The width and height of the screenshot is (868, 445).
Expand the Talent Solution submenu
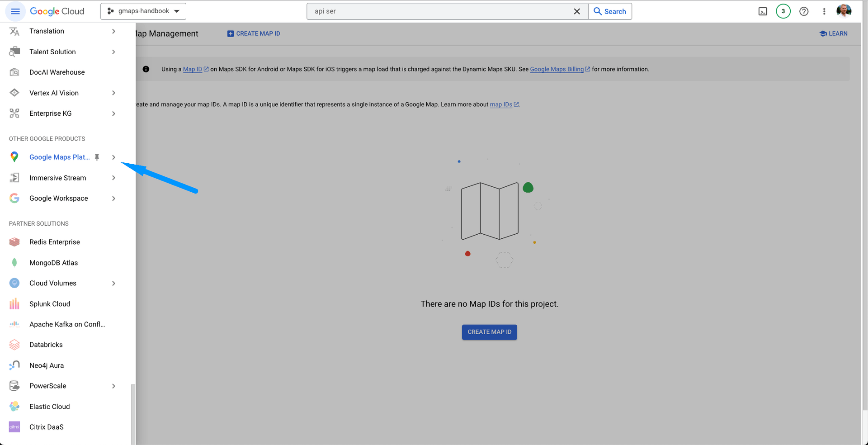coord(113,52)
